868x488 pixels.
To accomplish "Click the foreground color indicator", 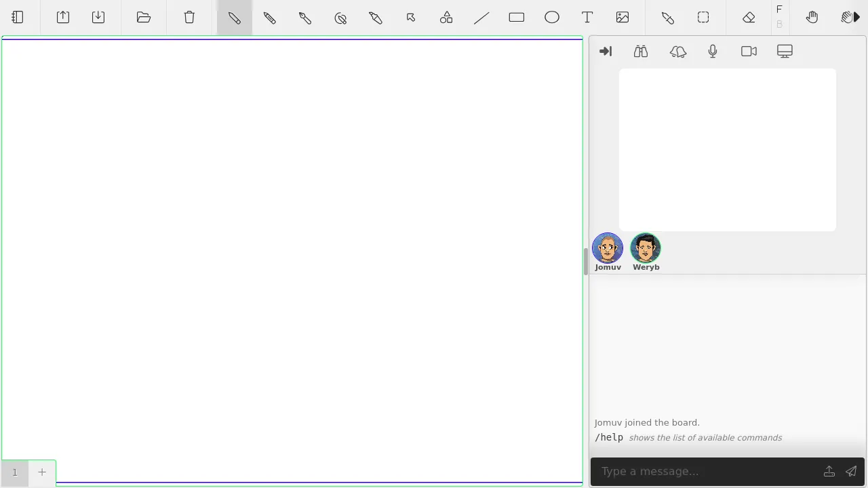I will click(779, 9).
